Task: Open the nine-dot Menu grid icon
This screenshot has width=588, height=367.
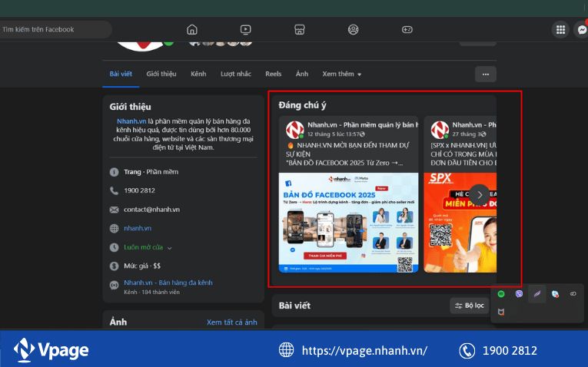Action: 560,30
